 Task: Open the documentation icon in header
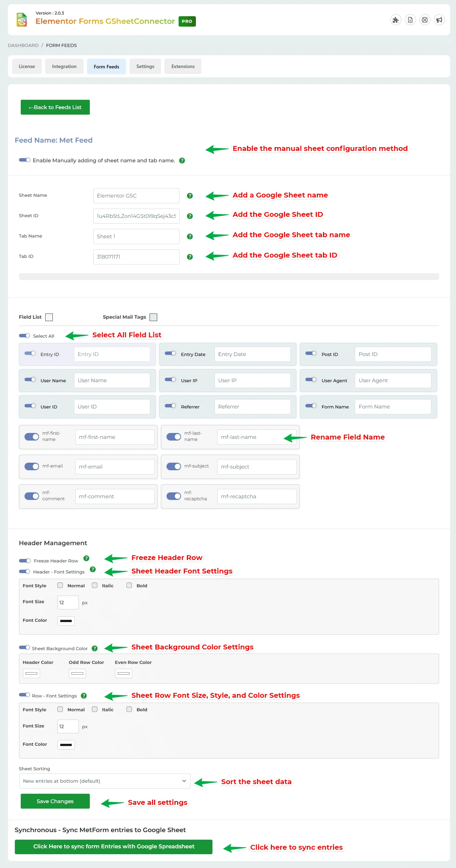[x=410, y=20]
